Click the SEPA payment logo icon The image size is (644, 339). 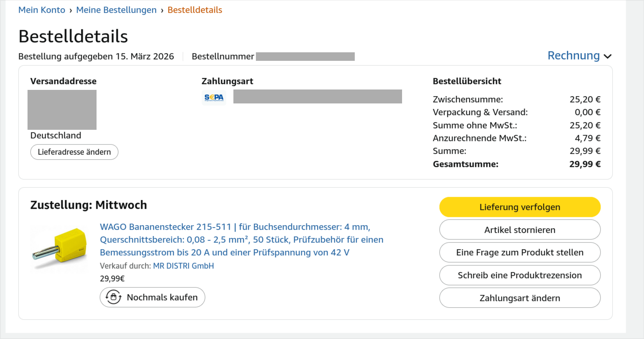click(x=214, y=97)
